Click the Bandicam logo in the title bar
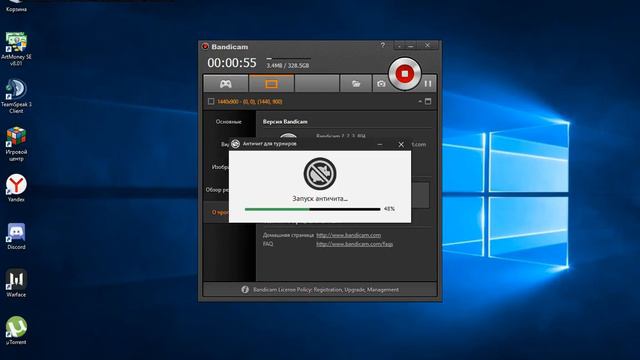The width and height of the screenshot is (640, 360). tap(205, 47)
